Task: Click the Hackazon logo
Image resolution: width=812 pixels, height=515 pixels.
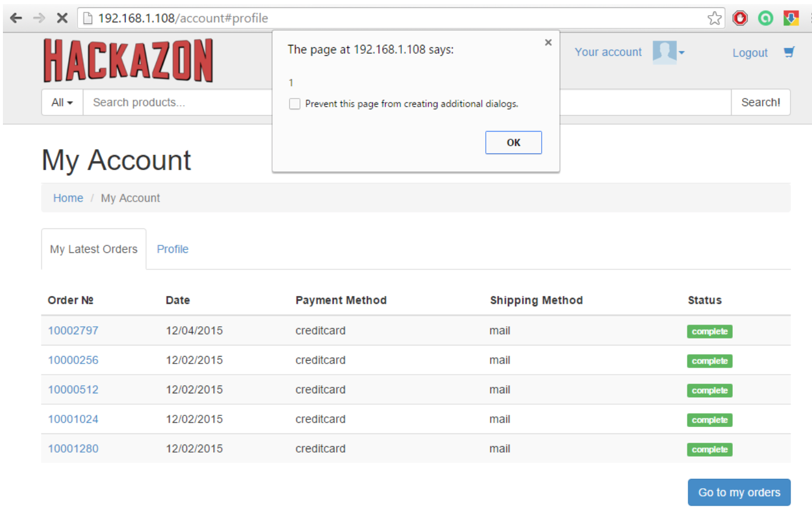Action: (128, 60)
